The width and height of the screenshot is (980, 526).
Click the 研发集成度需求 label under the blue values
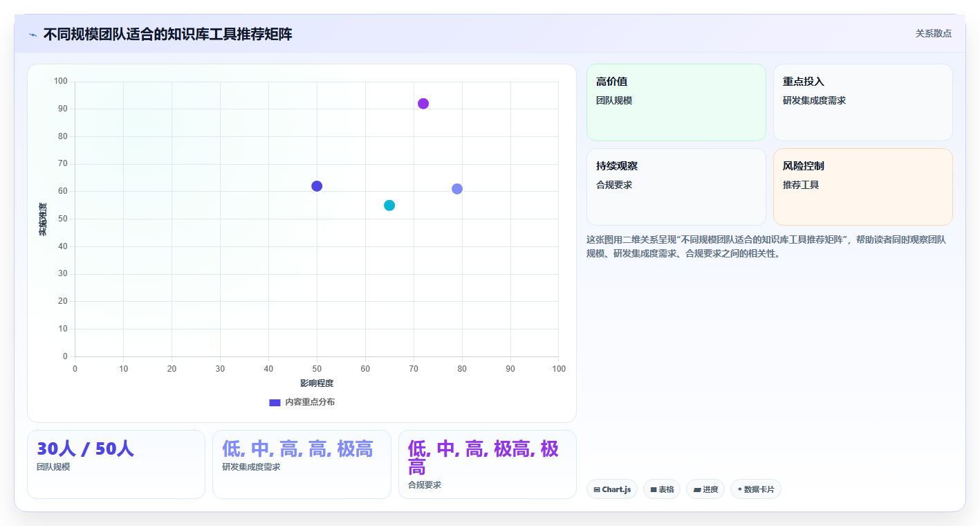(x=251, y=467)
